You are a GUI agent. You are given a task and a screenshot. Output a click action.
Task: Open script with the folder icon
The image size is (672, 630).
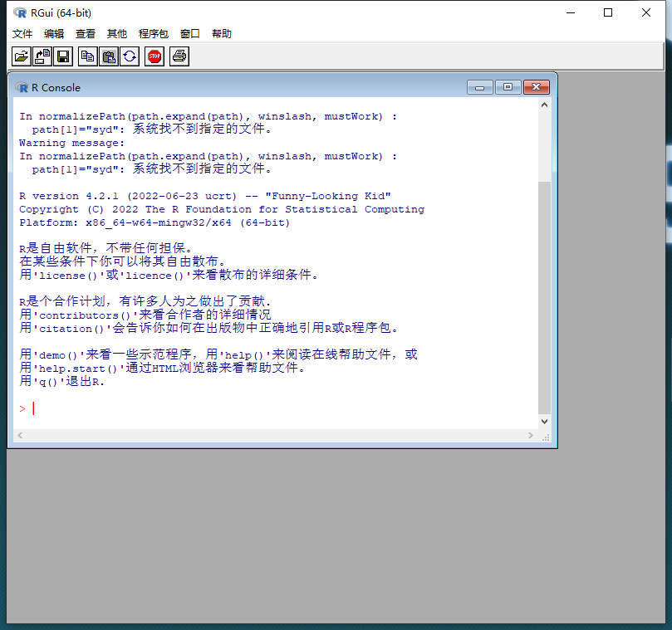(21, 56)
